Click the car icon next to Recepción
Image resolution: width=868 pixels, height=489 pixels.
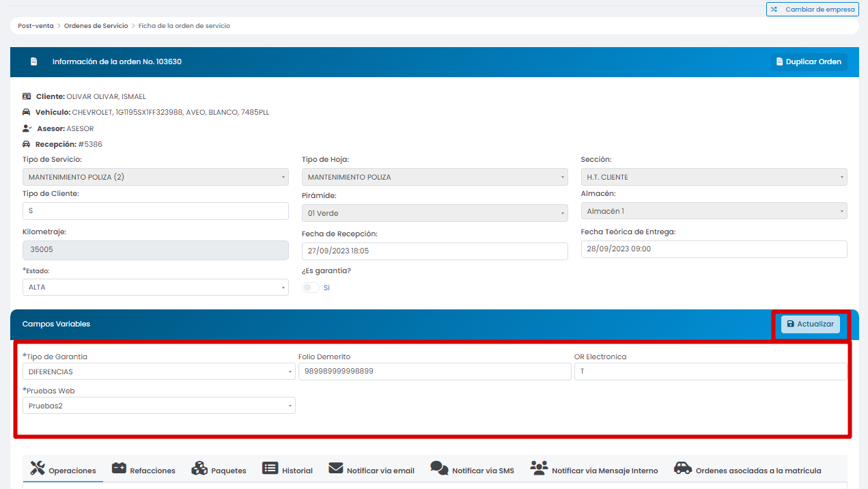27,144
